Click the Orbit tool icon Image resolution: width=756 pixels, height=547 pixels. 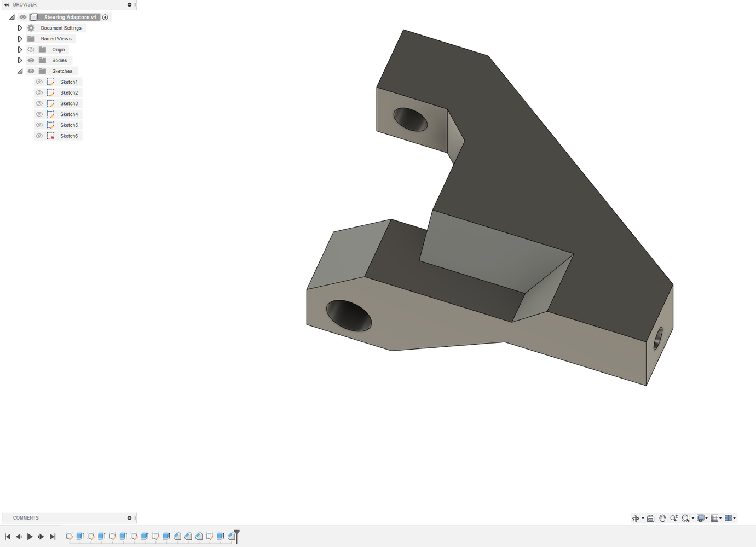coord(636,518)
